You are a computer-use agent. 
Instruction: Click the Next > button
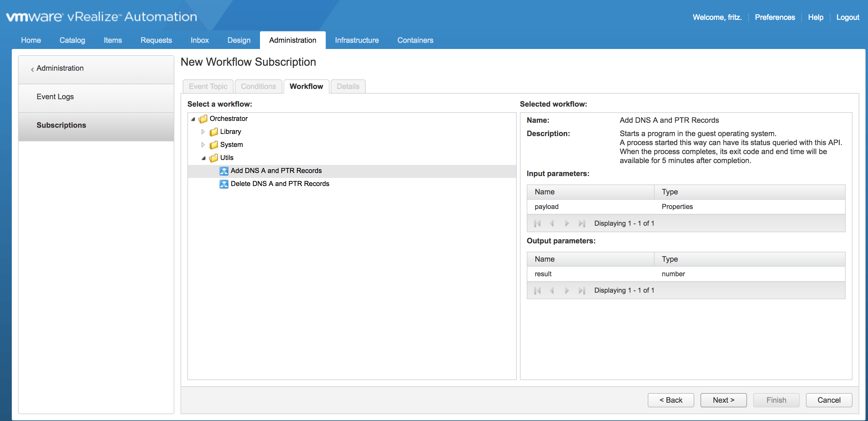pos(723,400)
